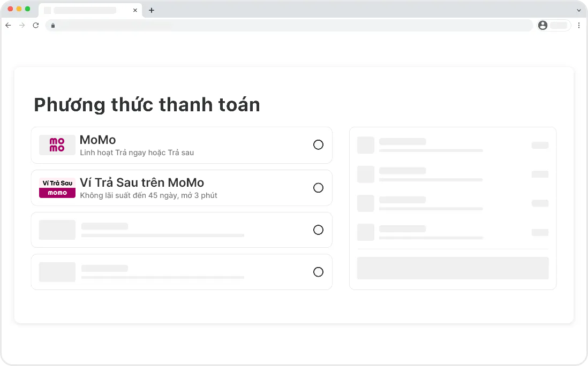Image resolution: width=588 pixels, height=366 pixels.
Task: Go back with browser back arrow
Action: (8, 25)
